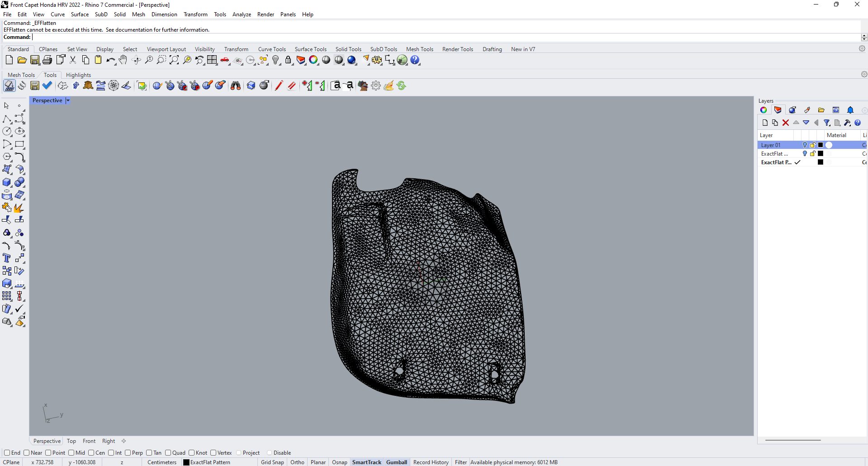Enable the End object snap checkbox

(x=7, y=453)
